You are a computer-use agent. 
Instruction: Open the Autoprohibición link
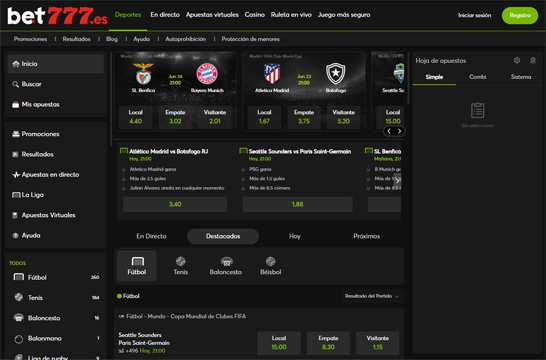[x=186, y=39]
